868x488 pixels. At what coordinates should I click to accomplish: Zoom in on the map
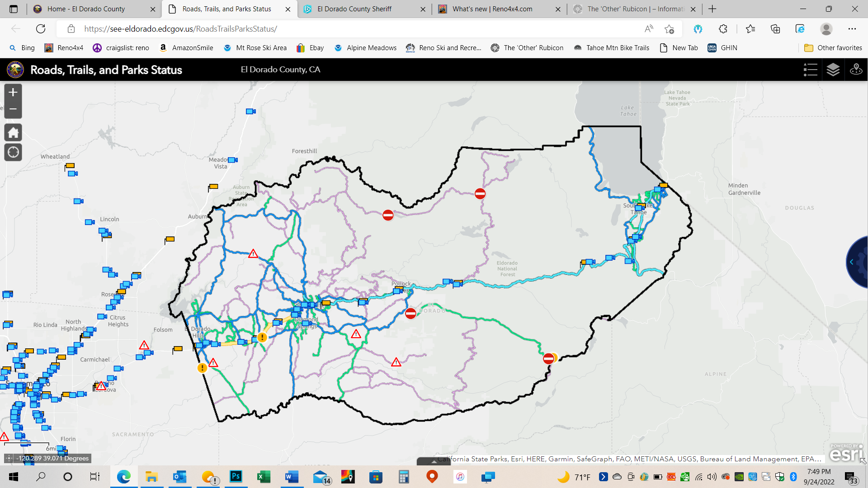13,93
